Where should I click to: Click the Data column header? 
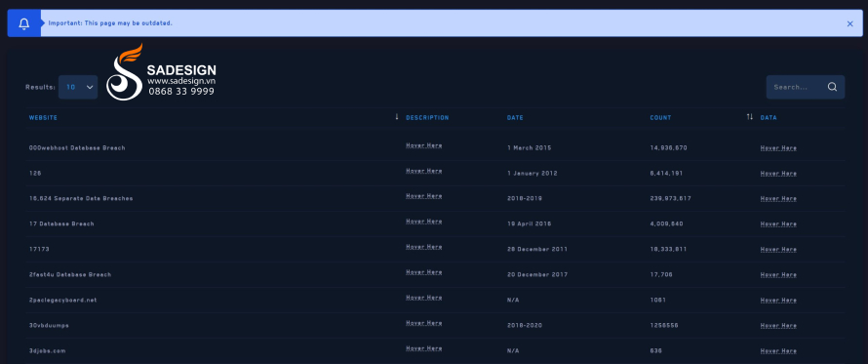pos(769,118)
